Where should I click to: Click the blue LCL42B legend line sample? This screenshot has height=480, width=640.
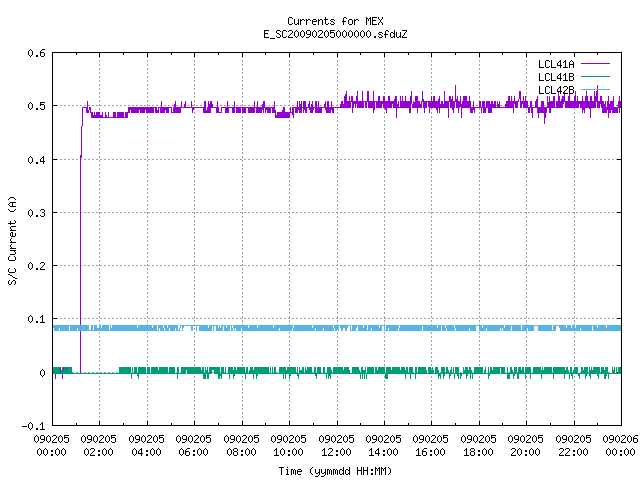(x=596, y=89)
